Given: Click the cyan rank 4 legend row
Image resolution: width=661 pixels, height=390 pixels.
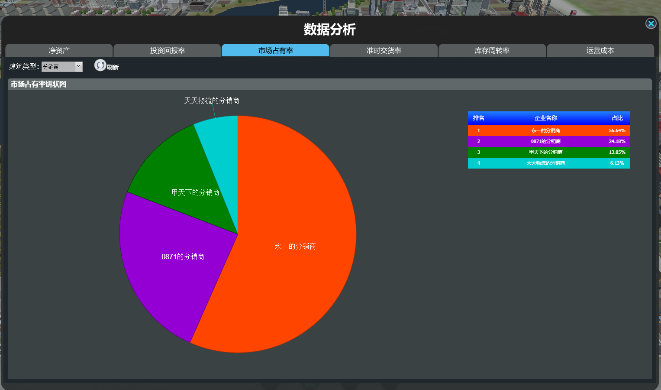Looking at the screenshot, I should [x=549, y=163].
